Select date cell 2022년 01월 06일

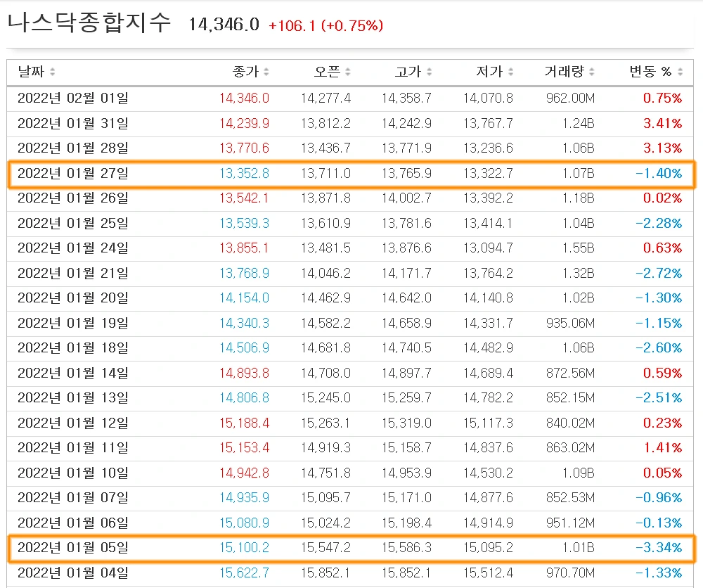73,523
